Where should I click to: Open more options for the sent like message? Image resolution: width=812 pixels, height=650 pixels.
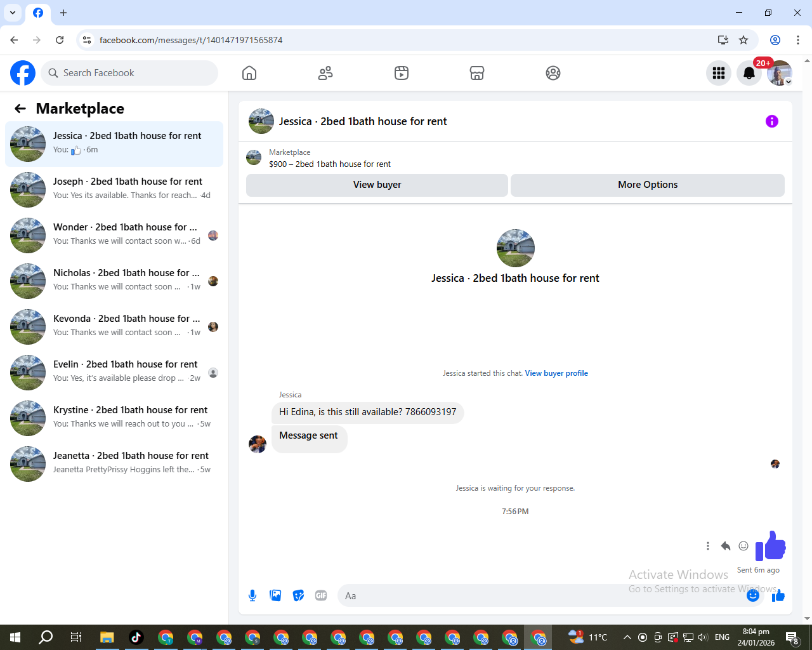[x=708, y=546]
